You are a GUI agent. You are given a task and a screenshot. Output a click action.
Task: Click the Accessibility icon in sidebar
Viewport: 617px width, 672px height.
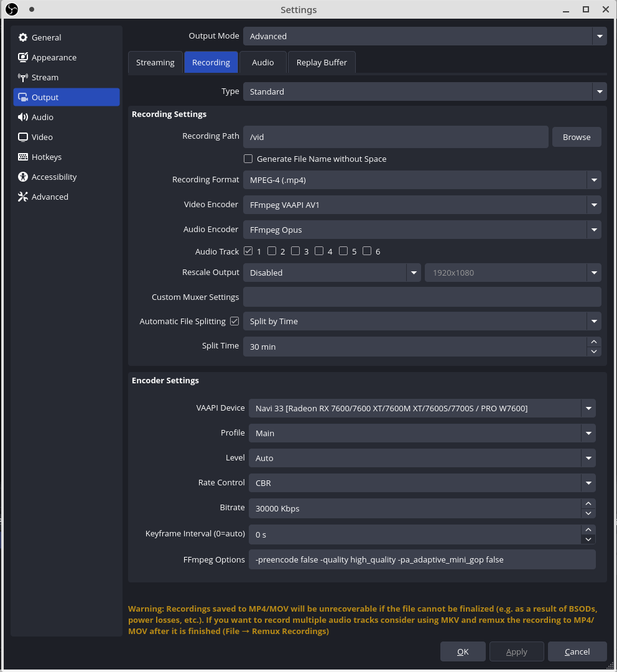23,177
